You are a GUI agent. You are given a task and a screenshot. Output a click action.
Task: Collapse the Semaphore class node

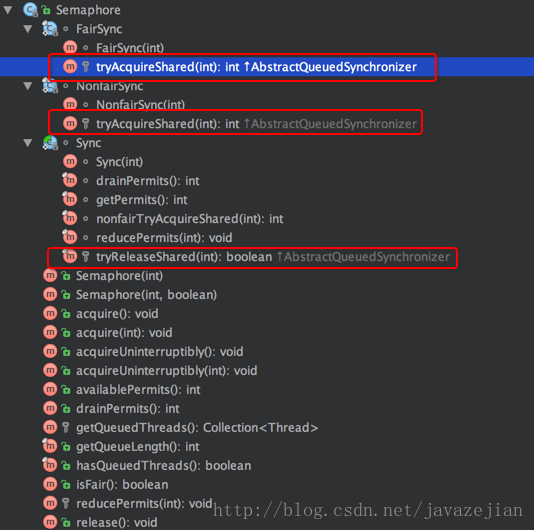[x=8, y=10]
